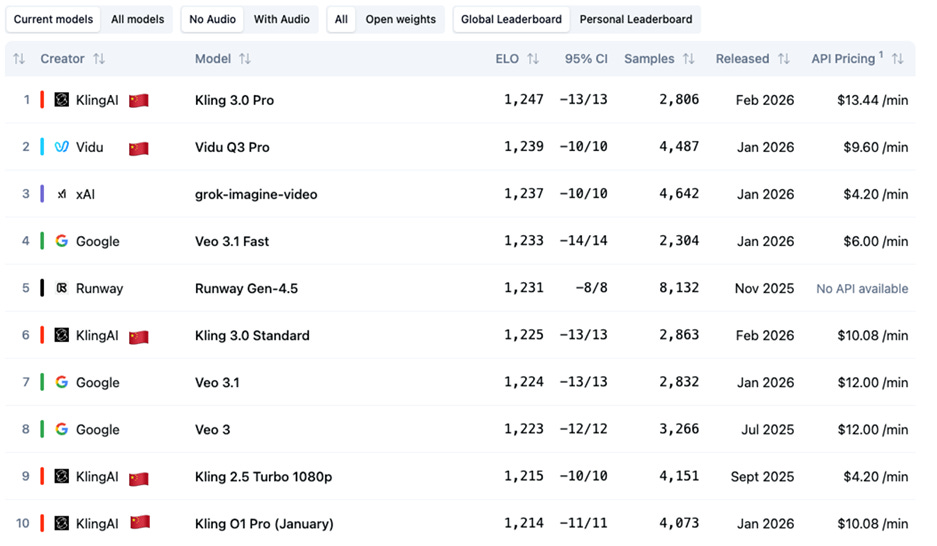The width and height of the screenshot is (937, 546).
Task: Switch to Personal Leaderboard
Action: [x=636, y=19]
